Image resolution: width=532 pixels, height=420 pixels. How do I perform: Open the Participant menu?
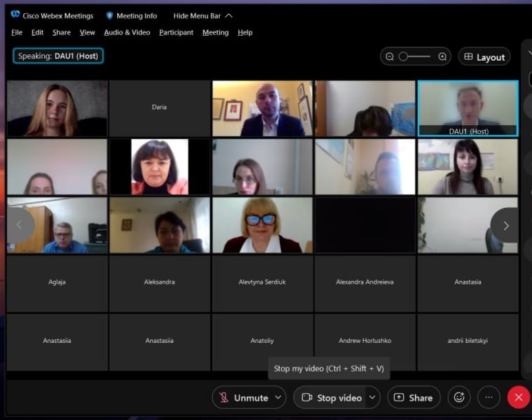point(176,32)
